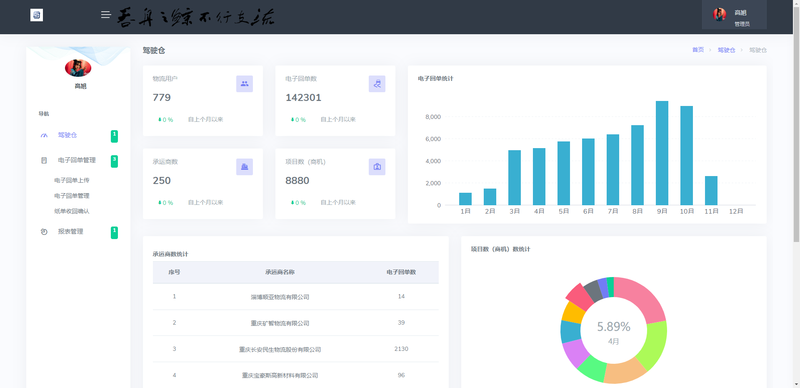Viewport: 800px width, 388px height.
Task: Click the lime green donut chart segment
Action: [x=652, y=345]
